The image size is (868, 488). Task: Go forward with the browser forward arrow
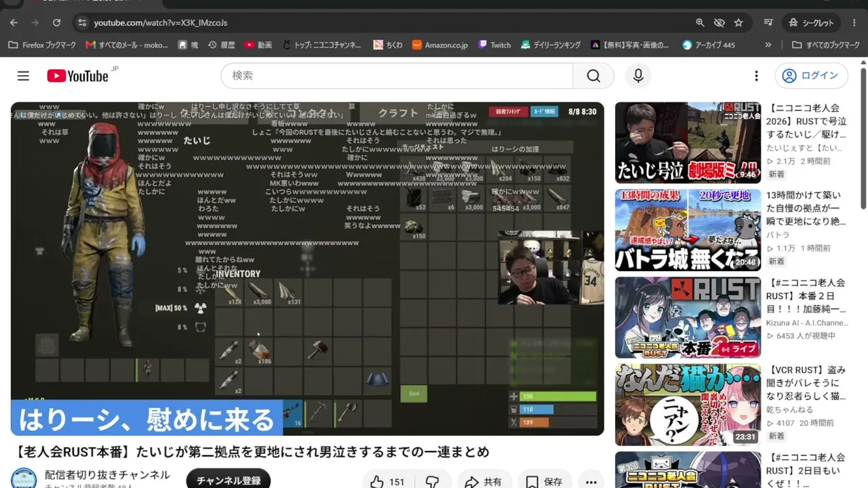35,23
